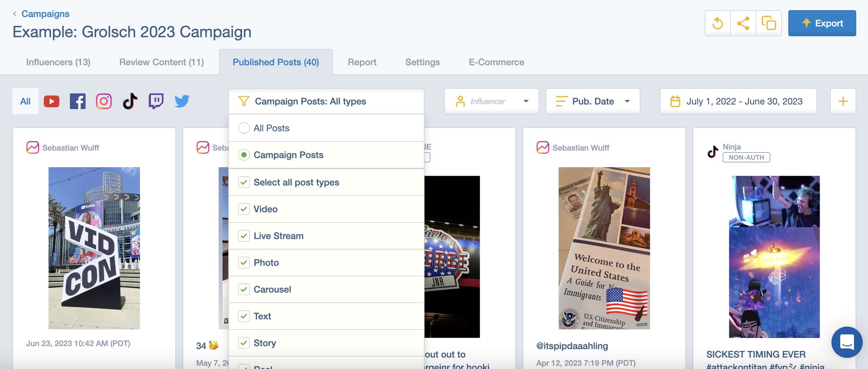Open the date range picker
The height and width of the screenshot is (369, 868).
pyautogui.click(x=738, y=101)
